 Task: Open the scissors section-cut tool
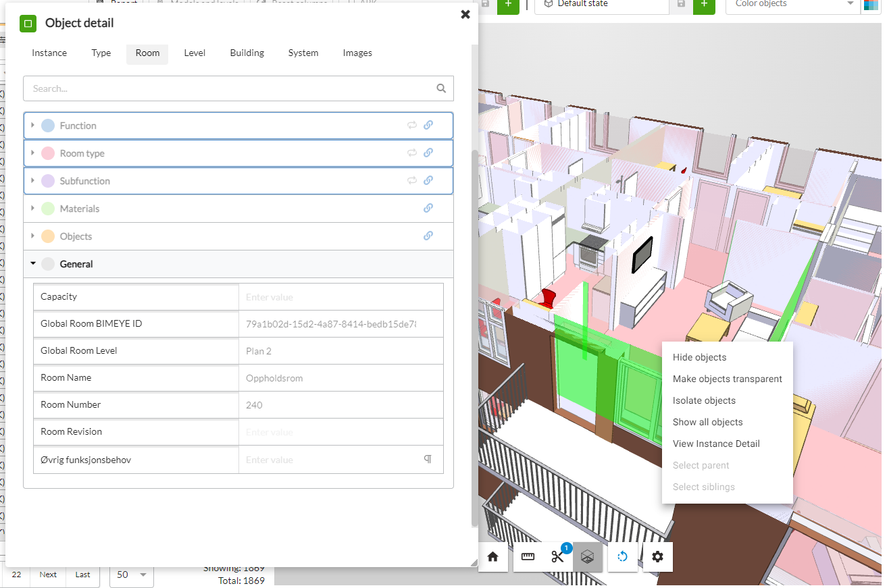[x=557, y=557]
